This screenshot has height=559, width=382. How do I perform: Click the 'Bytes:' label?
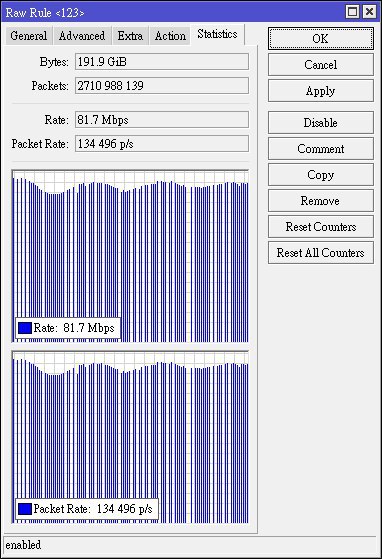54,62
